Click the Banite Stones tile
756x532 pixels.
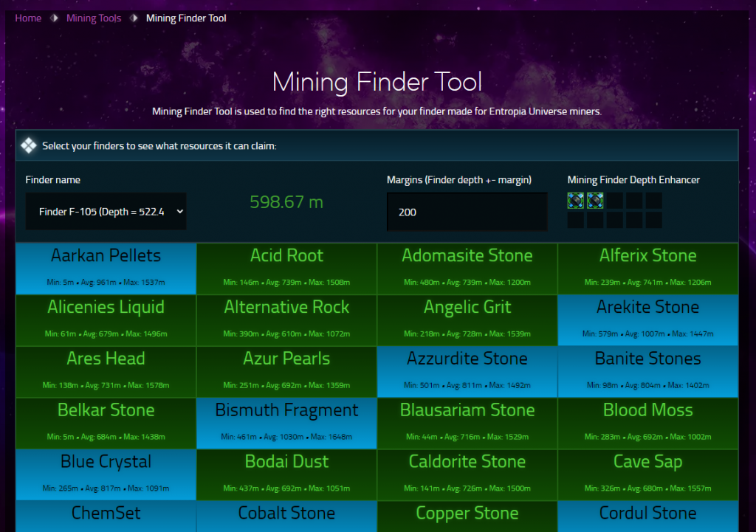pos(648,372)
